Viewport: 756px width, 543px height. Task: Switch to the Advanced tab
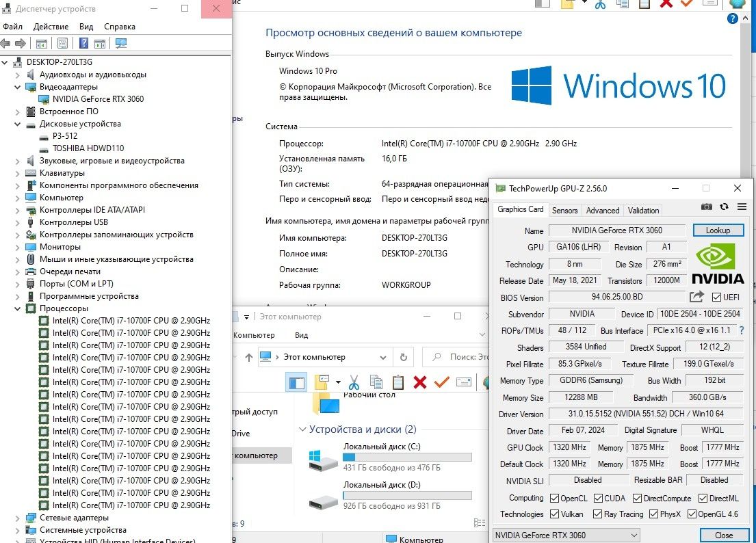pos(603,210)
